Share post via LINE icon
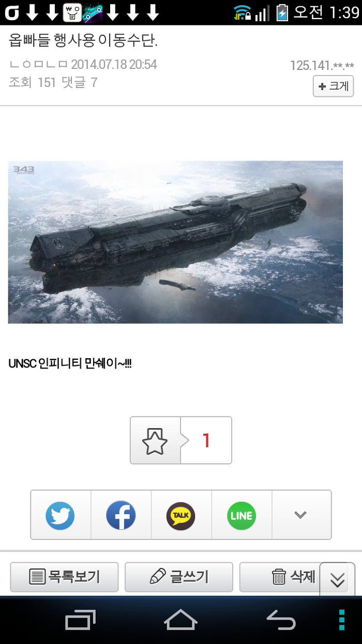Screen dimensions: 362x644 point(242,515)
